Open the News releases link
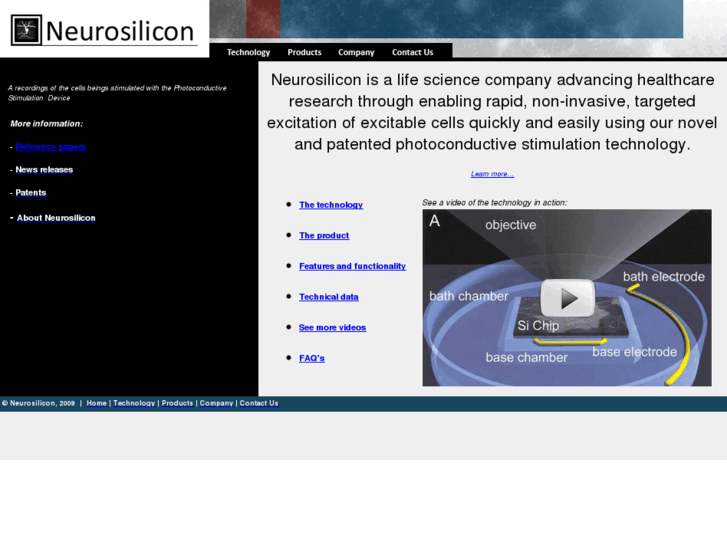The image size is (727, 545). tap(44, 170)
